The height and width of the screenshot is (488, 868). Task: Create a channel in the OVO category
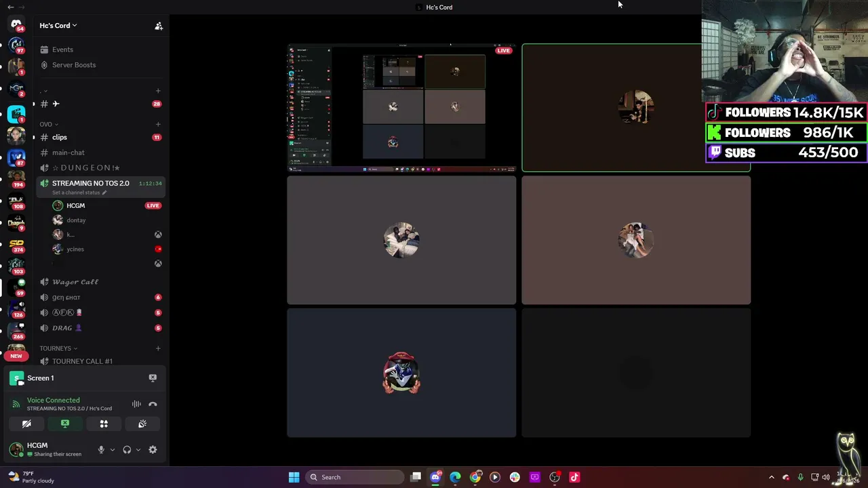(158, 124)
